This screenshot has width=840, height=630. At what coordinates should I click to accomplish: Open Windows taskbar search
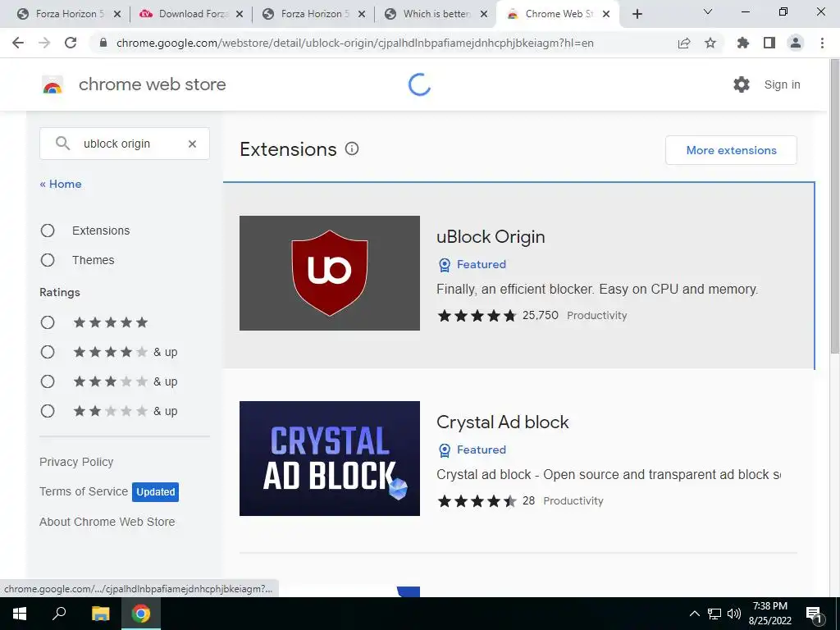(x=59, y=614)
